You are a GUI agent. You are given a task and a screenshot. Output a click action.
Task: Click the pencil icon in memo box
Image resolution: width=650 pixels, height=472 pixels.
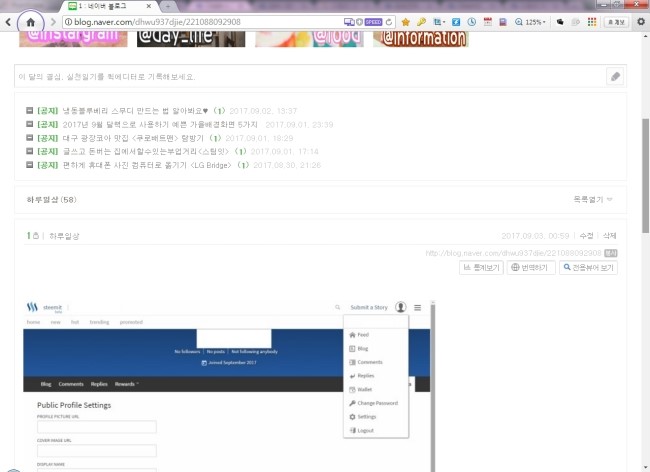click(615, 77)
